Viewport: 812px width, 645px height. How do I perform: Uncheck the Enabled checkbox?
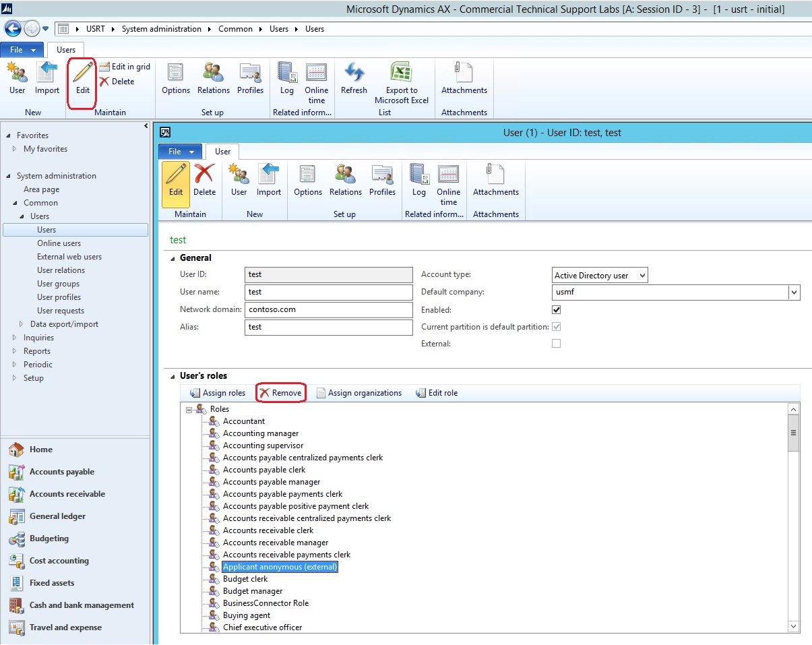tap(556, 310)
